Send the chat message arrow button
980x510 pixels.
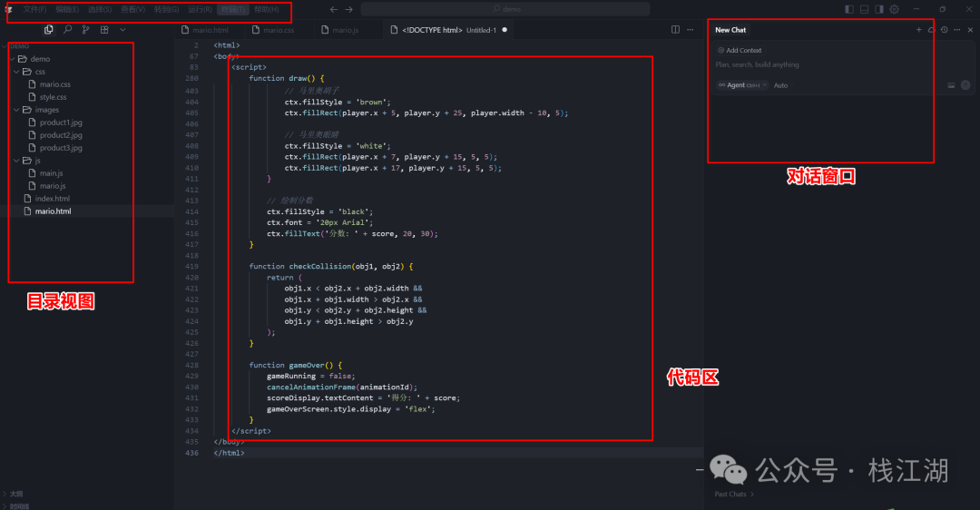click(x=965, y=85)
